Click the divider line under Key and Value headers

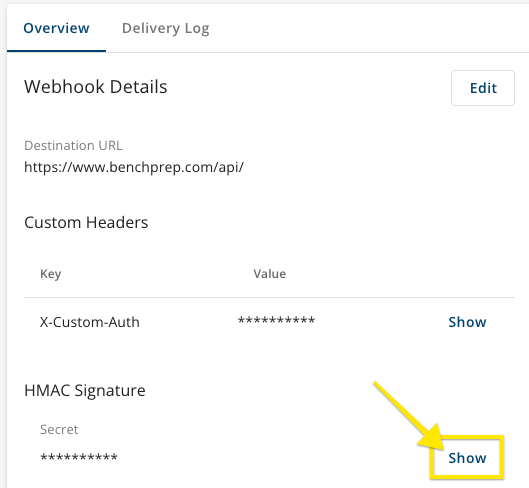click(x=269, y=297)
